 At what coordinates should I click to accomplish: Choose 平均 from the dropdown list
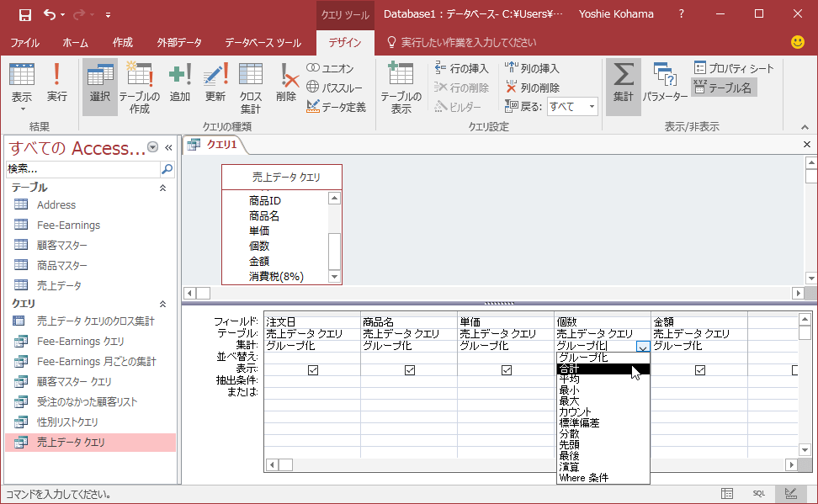point(603,379)
